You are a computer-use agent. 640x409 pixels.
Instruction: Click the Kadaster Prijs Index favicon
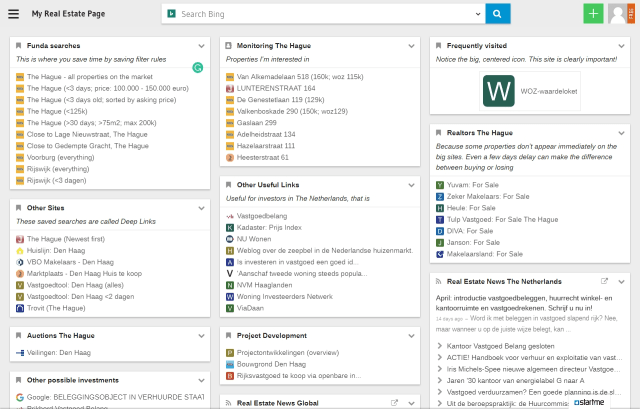pyautogui.click(x=230, y=227)
